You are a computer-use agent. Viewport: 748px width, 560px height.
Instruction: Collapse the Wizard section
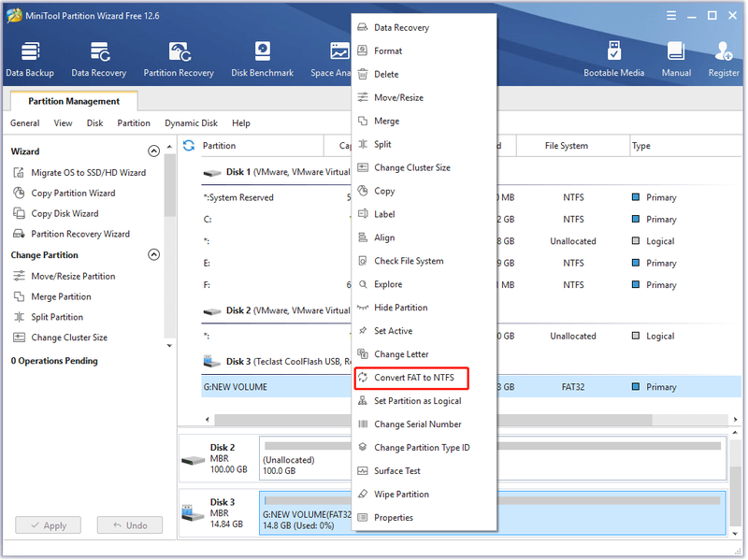(x=153, y=151)
